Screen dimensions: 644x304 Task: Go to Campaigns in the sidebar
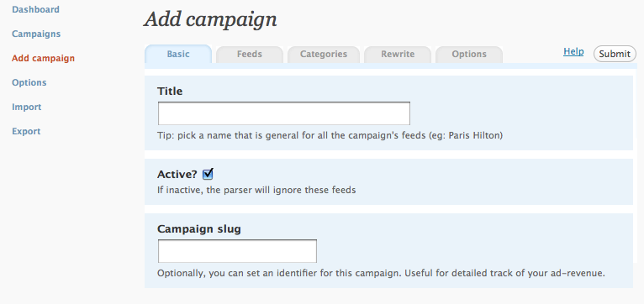point(36,34)
